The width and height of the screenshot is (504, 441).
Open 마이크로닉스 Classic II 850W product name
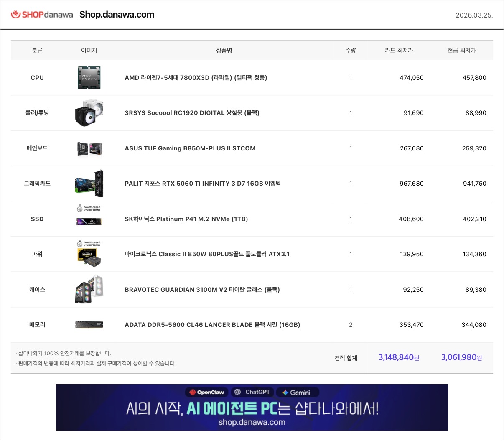pos(207,254)
